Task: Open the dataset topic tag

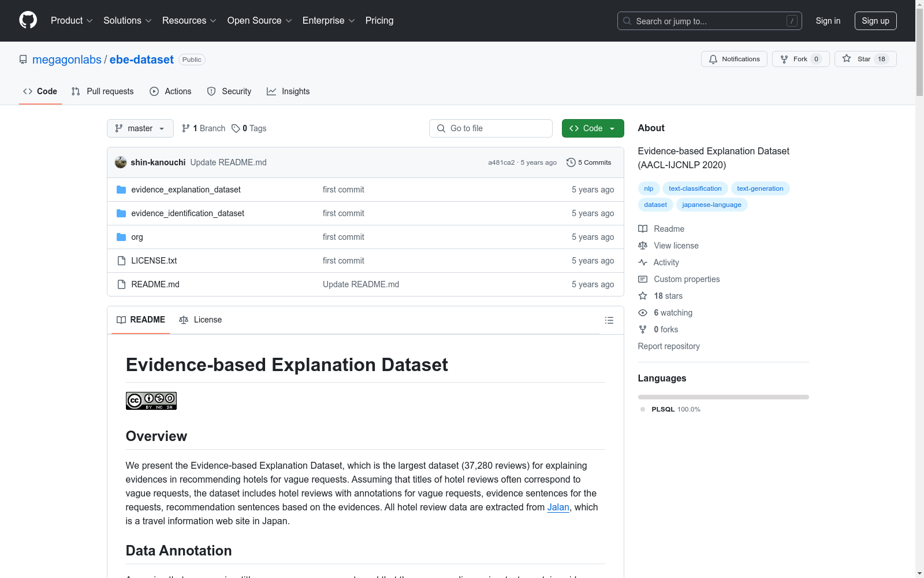Action: tap(655, 205)
